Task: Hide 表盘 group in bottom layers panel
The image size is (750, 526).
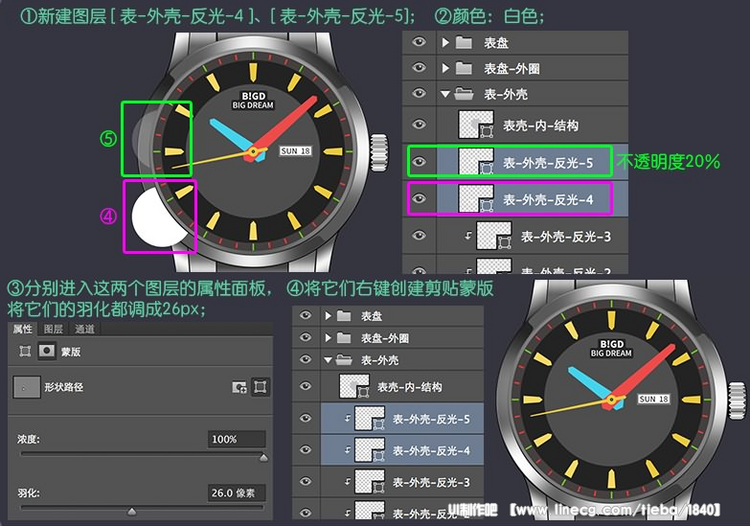Action: click(305, 315)
